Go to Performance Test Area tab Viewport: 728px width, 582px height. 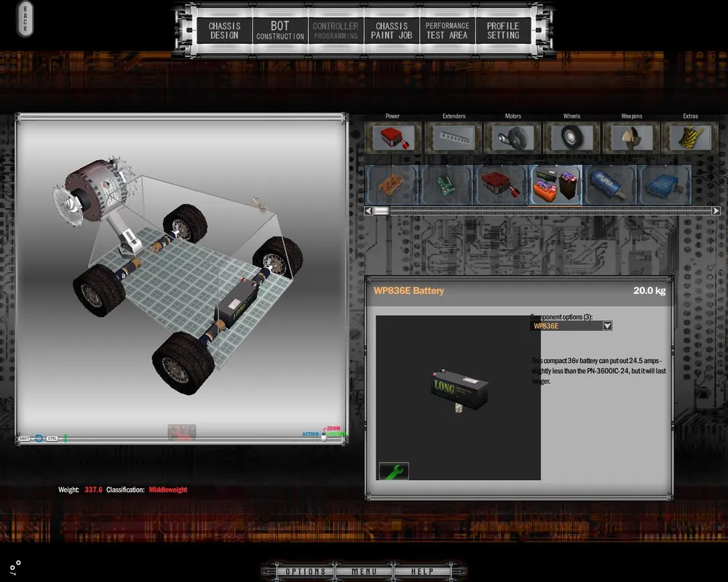click(447, 31)
